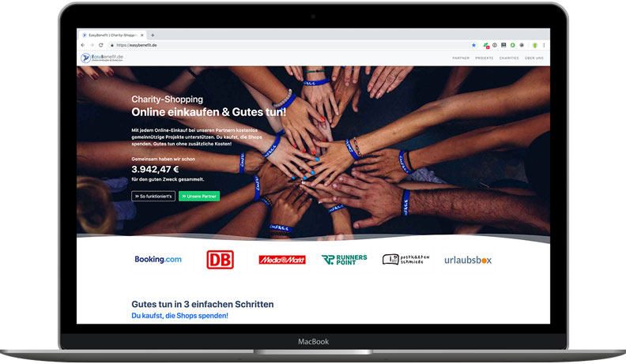The image size is (626, 364).
Task: Open the Chrome three-dot menu
Action: pyautogui.click(x=544, y=45)
